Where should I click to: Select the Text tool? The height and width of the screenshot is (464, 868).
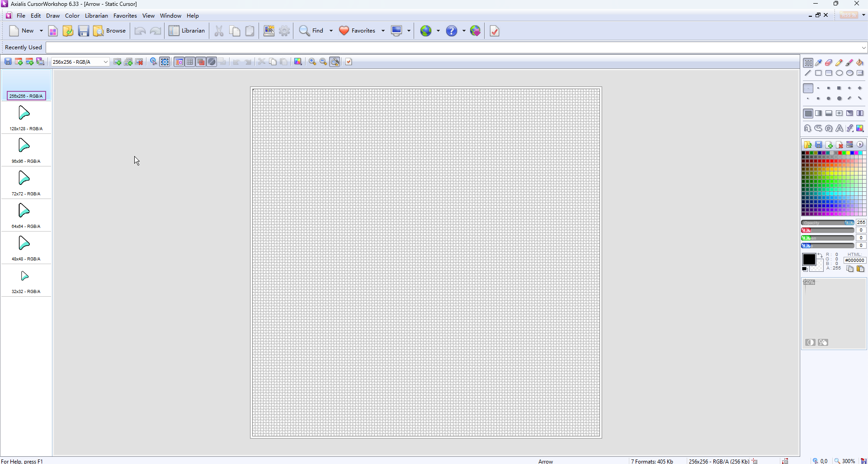pyautogui.click(x=839, y=128)
